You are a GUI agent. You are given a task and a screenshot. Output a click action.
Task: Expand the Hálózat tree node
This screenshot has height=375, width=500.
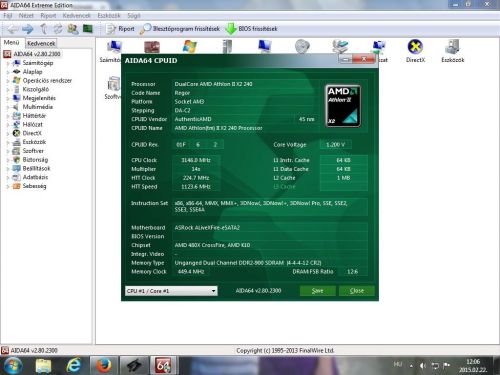[8, 125]
